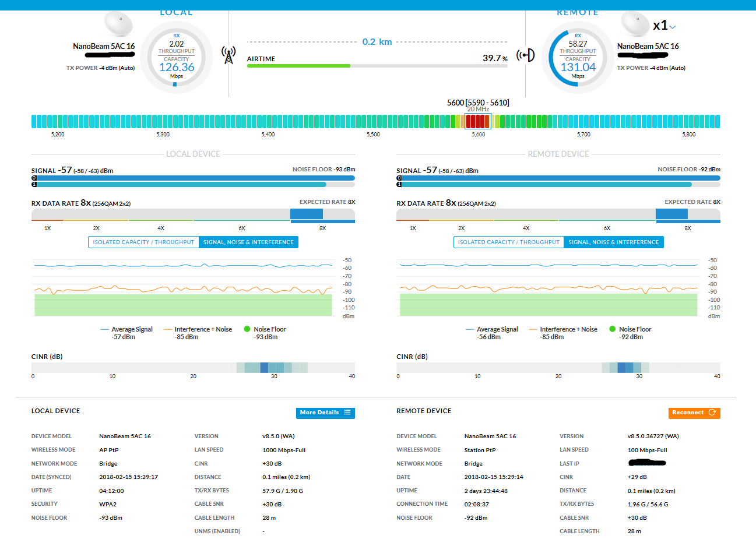Click the refresh icon on Reconnect
Image resolution: width=756 pixels, height=539 pixels.
712,413
